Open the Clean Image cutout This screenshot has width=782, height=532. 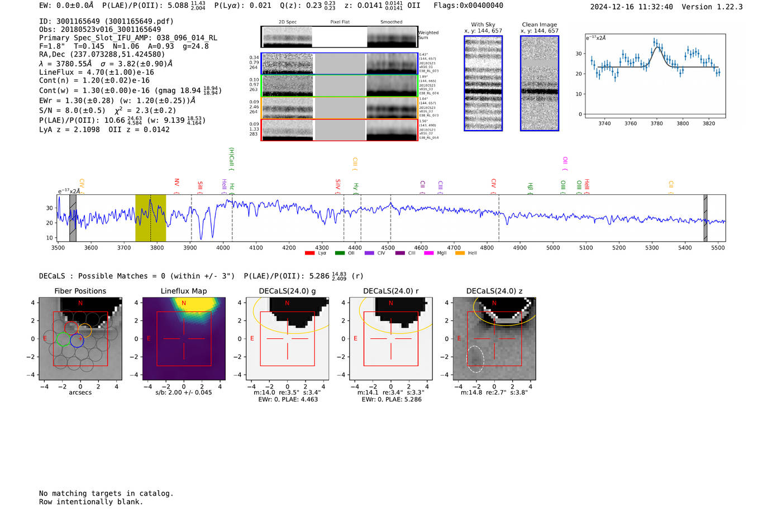click(x=540, y=83)
